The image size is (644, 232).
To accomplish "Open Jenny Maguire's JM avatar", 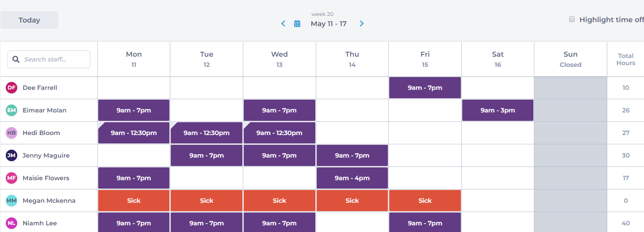I will click(11, 155).
